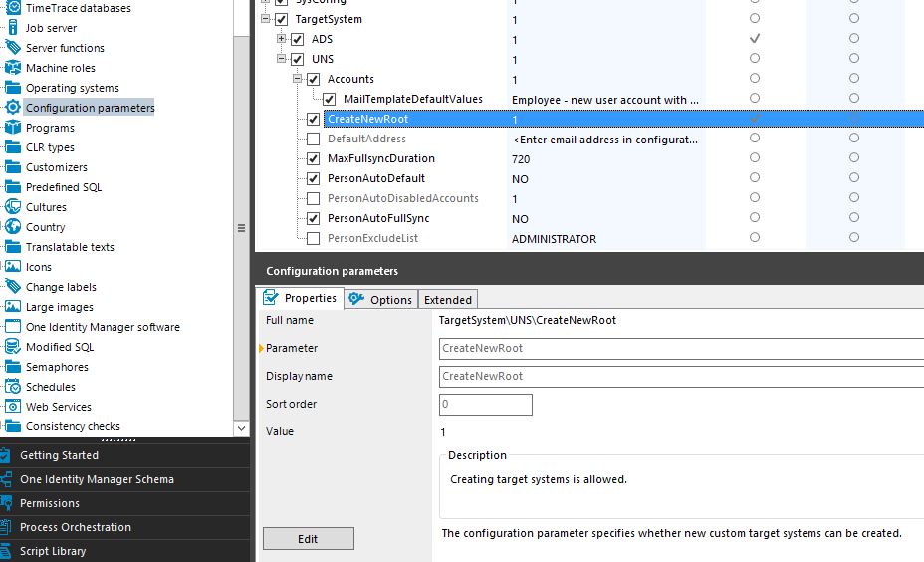
Task: Click the navigation scrollbar down arrow
Action: pos(241,428)
